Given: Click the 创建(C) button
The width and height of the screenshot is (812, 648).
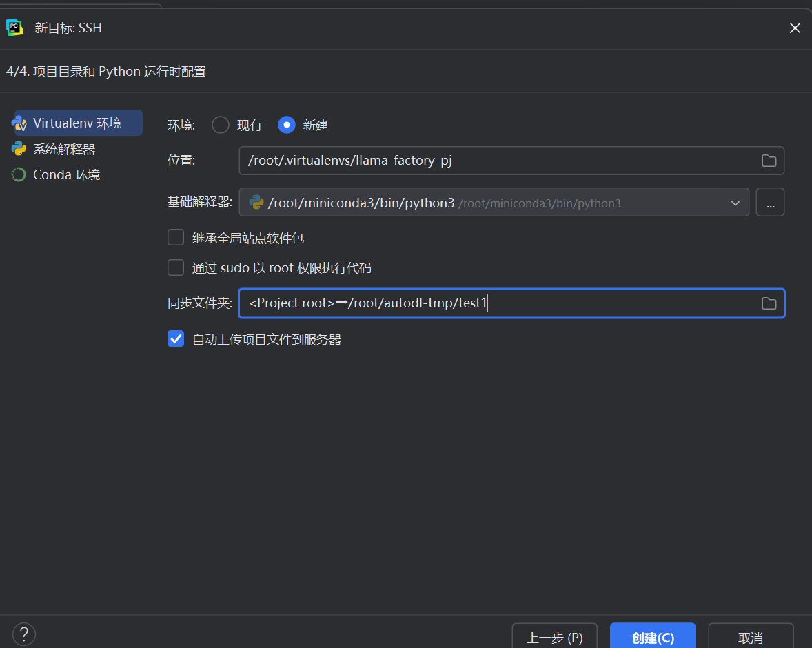Looking at the screenshot, I should [x=653, y=637].
